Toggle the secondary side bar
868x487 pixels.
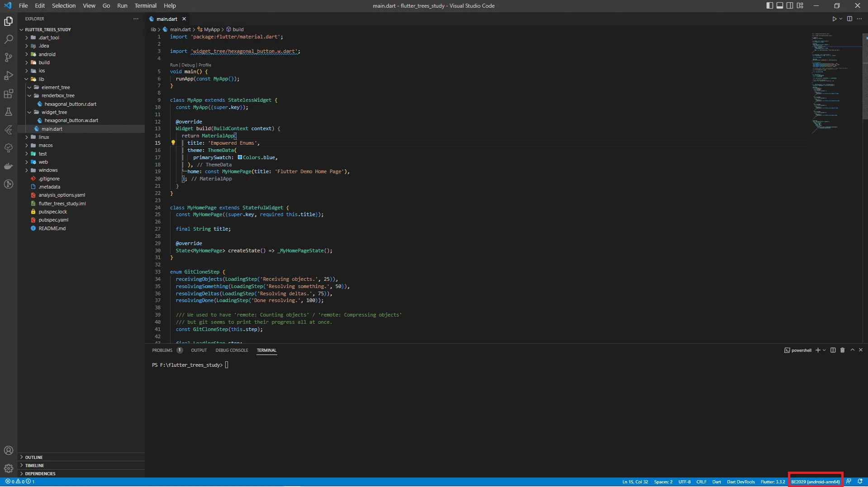coord(790,6)
